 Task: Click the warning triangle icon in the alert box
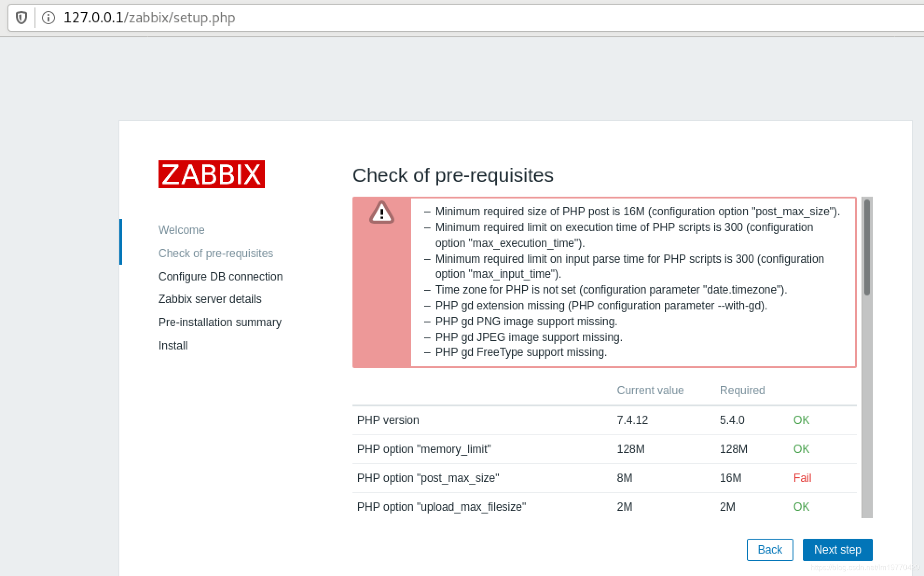tap(381, 213)
